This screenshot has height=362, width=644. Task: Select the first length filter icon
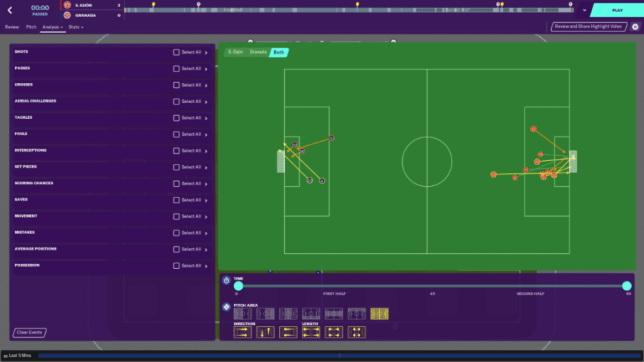coord(311,332)
